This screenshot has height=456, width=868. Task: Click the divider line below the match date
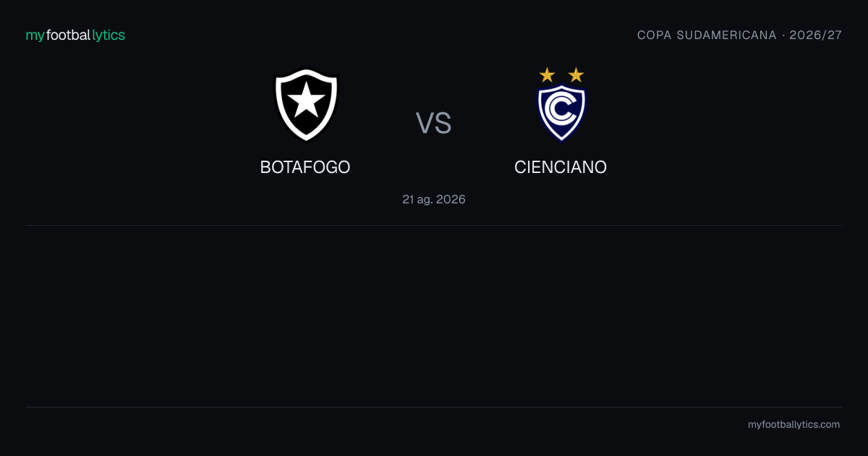coord(434,225)
